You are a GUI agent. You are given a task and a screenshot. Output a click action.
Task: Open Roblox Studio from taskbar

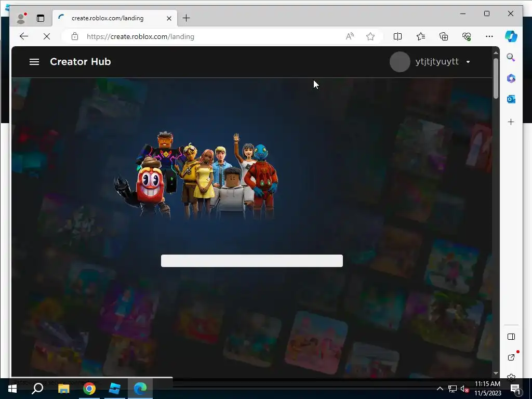pyautogui.click(x=115, y=389)
